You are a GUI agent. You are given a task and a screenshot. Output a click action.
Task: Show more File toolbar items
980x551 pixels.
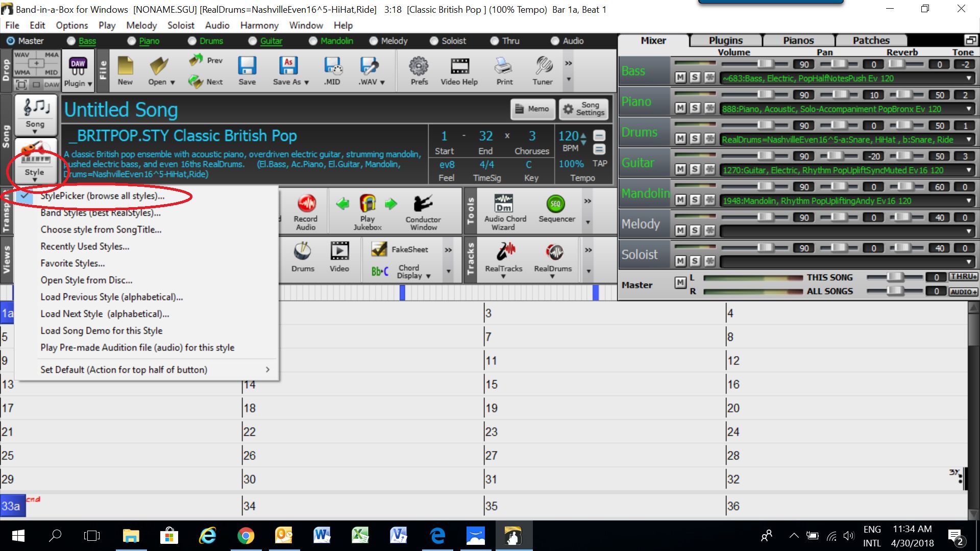[x=568, y=63]
